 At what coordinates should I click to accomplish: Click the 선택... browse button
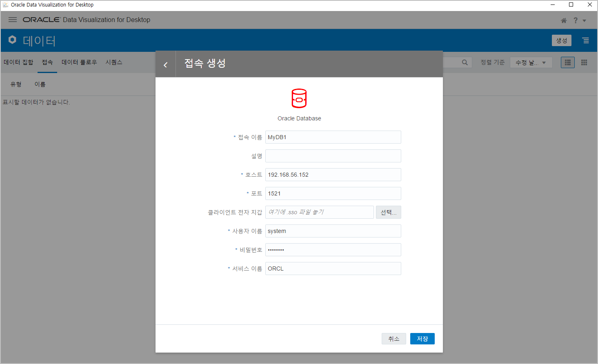389,212
